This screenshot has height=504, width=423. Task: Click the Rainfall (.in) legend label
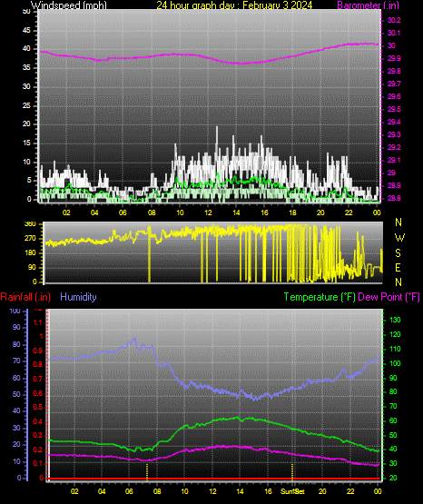25,297
